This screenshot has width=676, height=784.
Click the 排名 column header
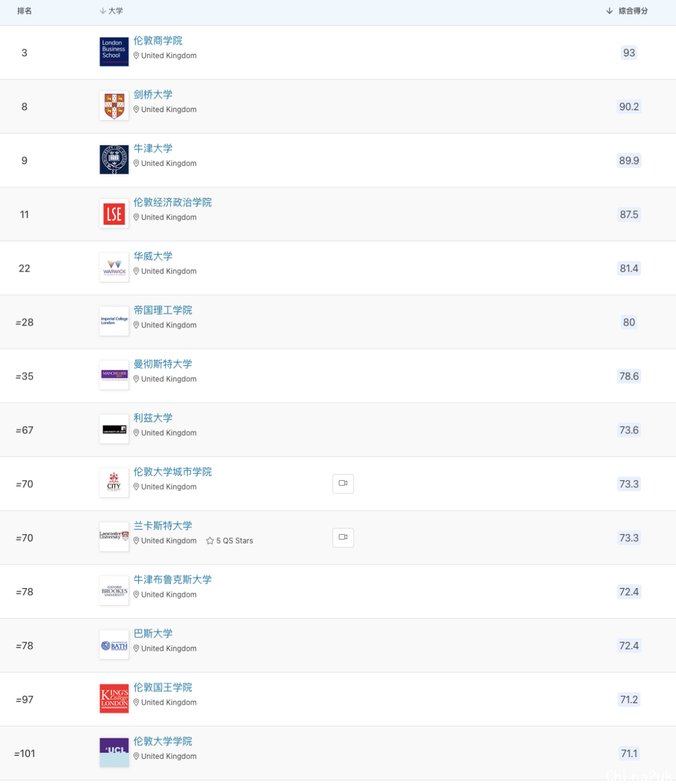click(x=24, y=11)
